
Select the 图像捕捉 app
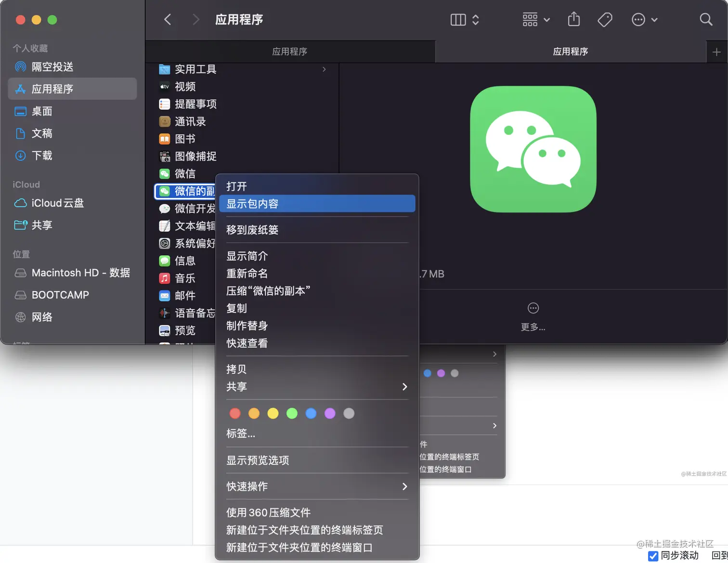click(x=195, y=157)
